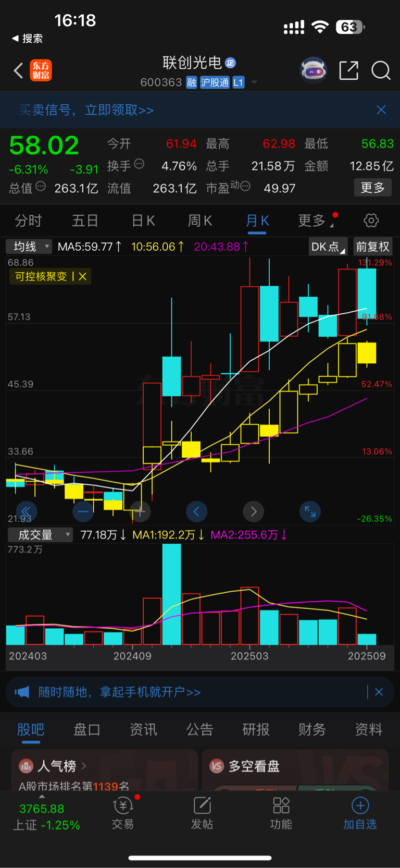Switch to the 财务 tab
The width and height of the screenshot is (400, 868).
pos(312,729)
